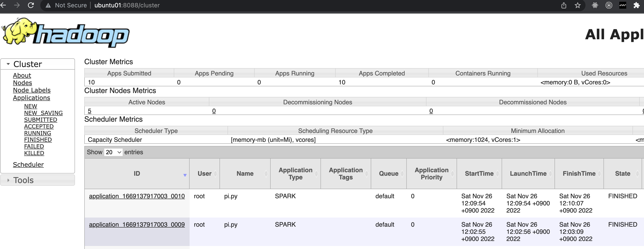Toggle sorting on the User column

click(x=204, y=174)
